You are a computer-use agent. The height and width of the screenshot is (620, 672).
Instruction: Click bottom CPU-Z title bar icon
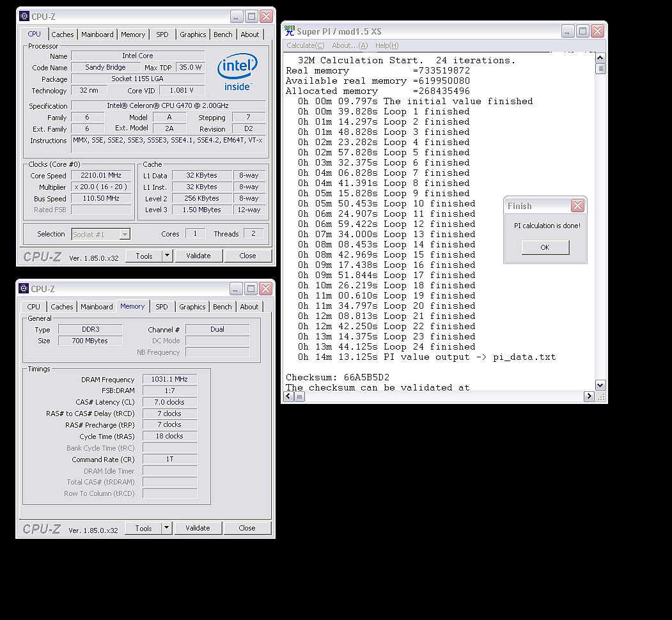[x=24, y=288]
